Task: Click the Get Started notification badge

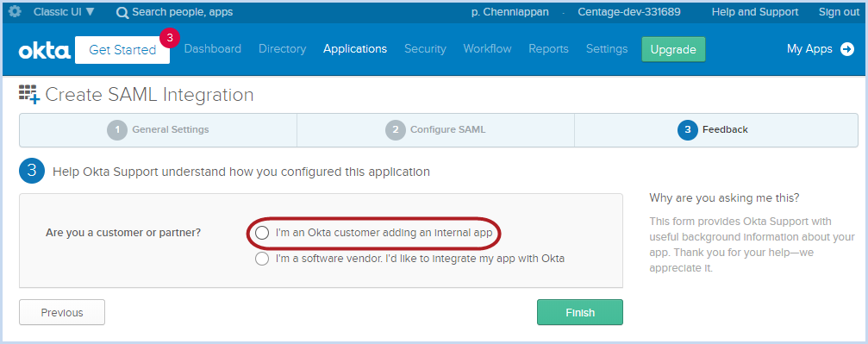Action: [170, 38]
